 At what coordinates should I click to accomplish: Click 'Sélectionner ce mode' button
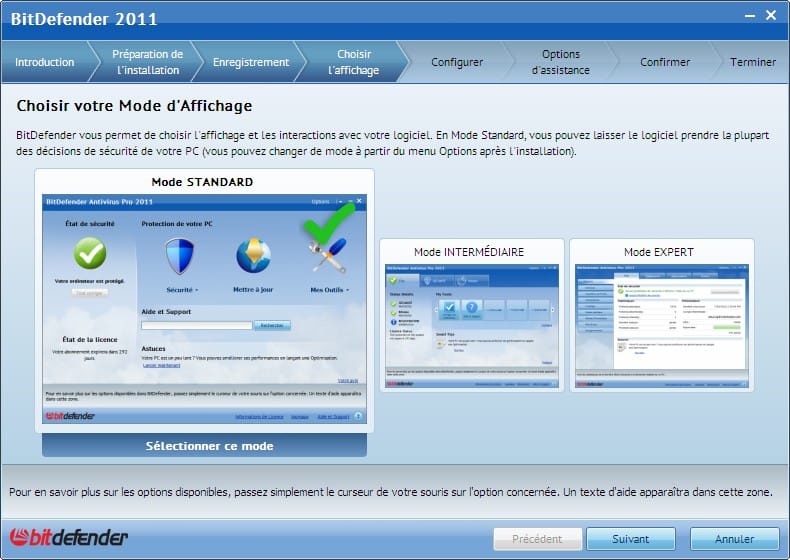click(x=205, y=446)
